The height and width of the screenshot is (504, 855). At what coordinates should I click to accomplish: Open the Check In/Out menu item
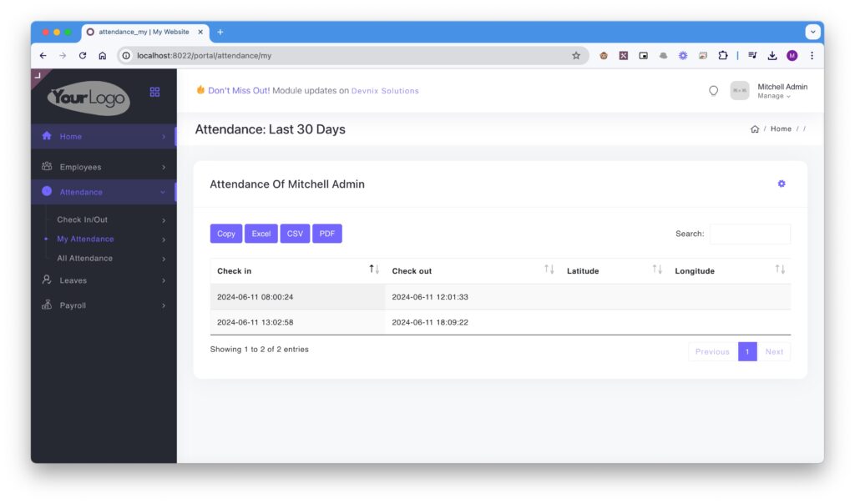[x=82, y=220]
